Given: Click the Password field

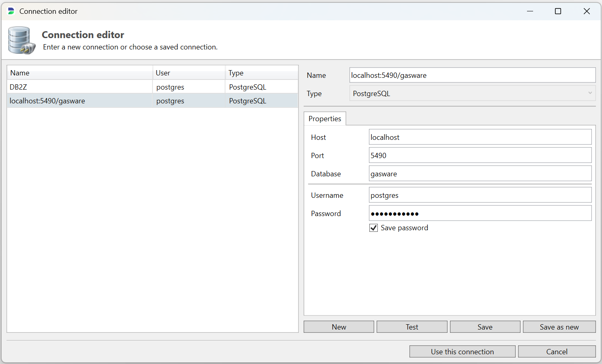Looking at the screenshot, I should click(x=480, y=213).
